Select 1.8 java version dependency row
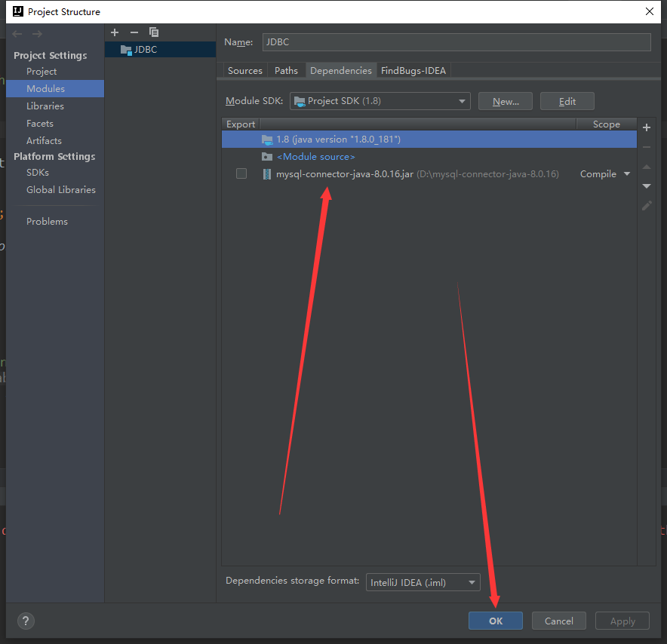The height and width of the screenshot is (644, 667). pyautogui.click(x=429, y=140)
